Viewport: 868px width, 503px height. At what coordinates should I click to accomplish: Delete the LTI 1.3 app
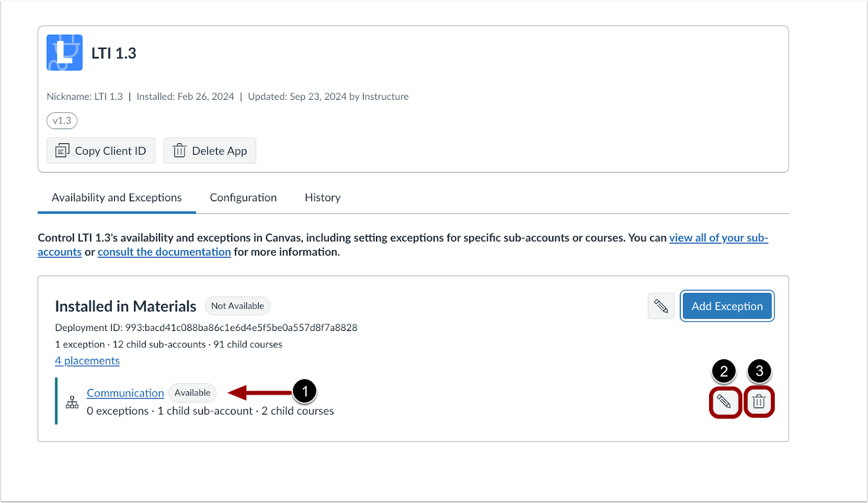(x=210, y=151)
